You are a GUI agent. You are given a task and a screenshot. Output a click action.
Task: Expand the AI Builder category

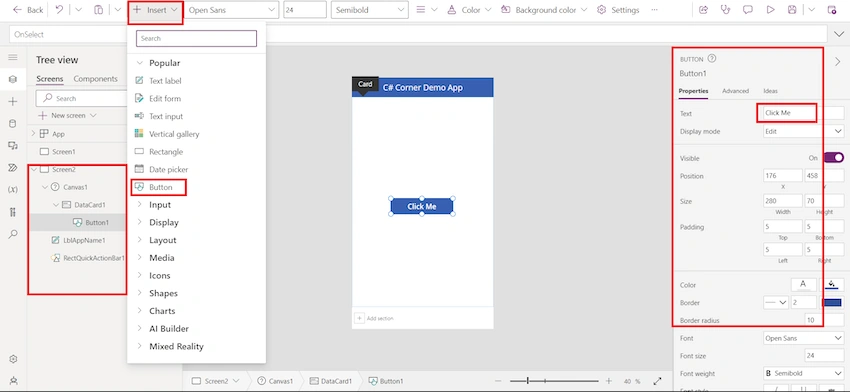pyautogui.click(x=140, y=328)
